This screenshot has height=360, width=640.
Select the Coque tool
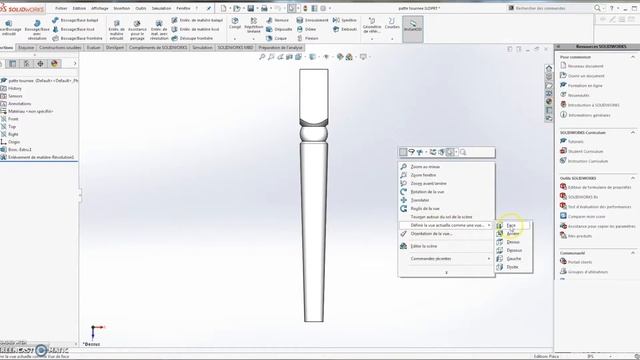[x=276, y=38]
